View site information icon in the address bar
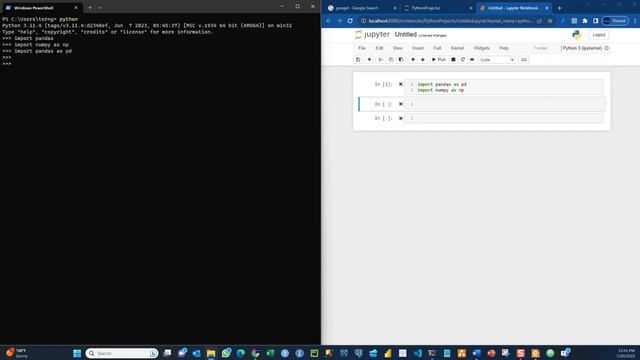 [363, 21]
